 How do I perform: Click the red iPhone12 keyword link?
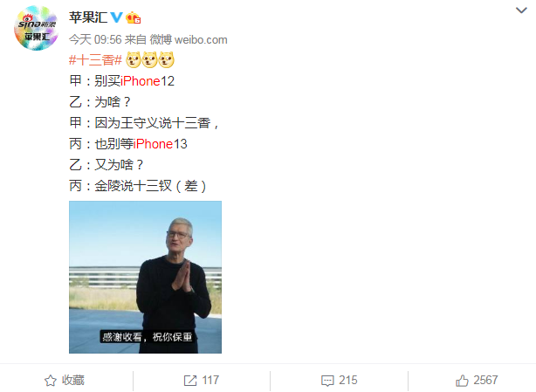coord(141,81)
